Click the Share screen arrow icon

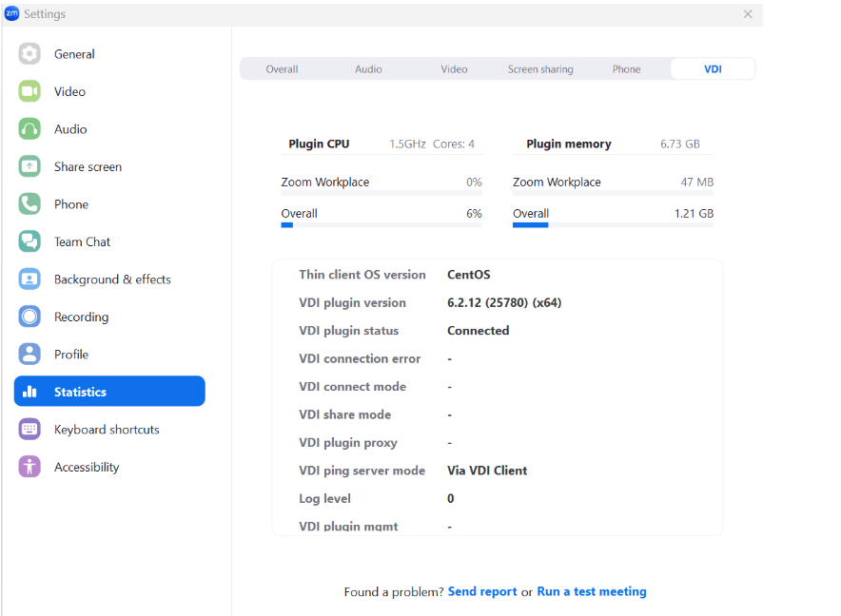pyautogui.click(x=29, y=166)
